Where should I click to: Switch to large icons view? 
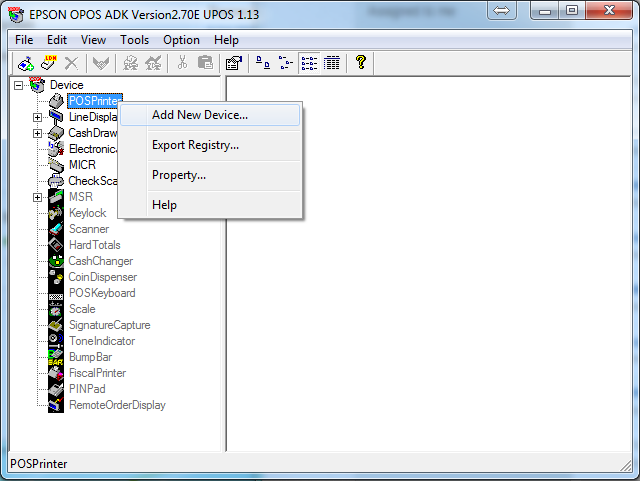(x=263, y=63)
